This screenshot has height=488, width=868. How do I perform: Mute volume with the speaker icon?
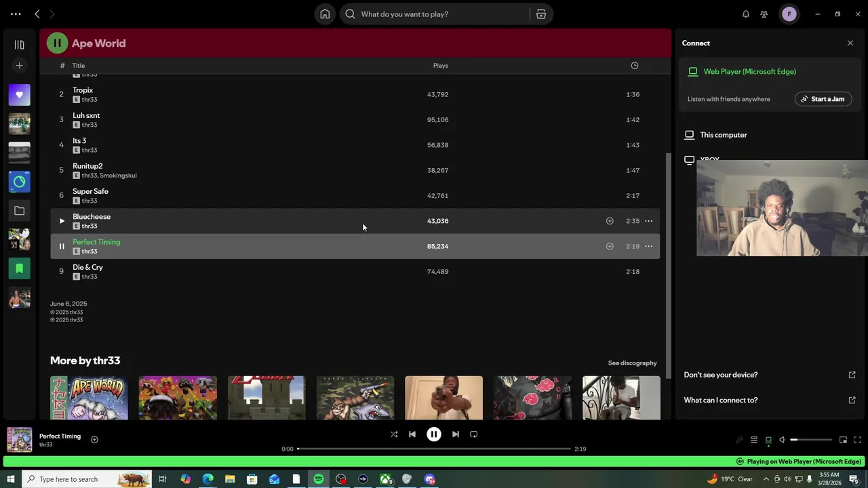(x=783, y=440)
